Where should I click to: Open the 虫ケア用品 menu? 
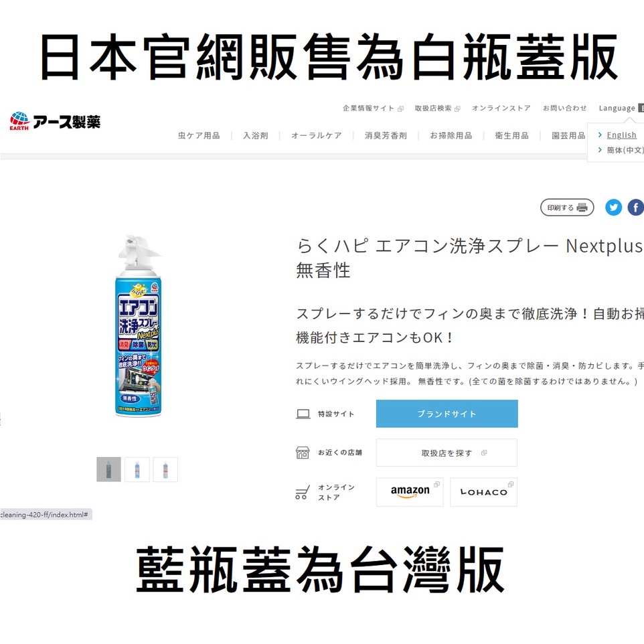(x=199, y=135)
